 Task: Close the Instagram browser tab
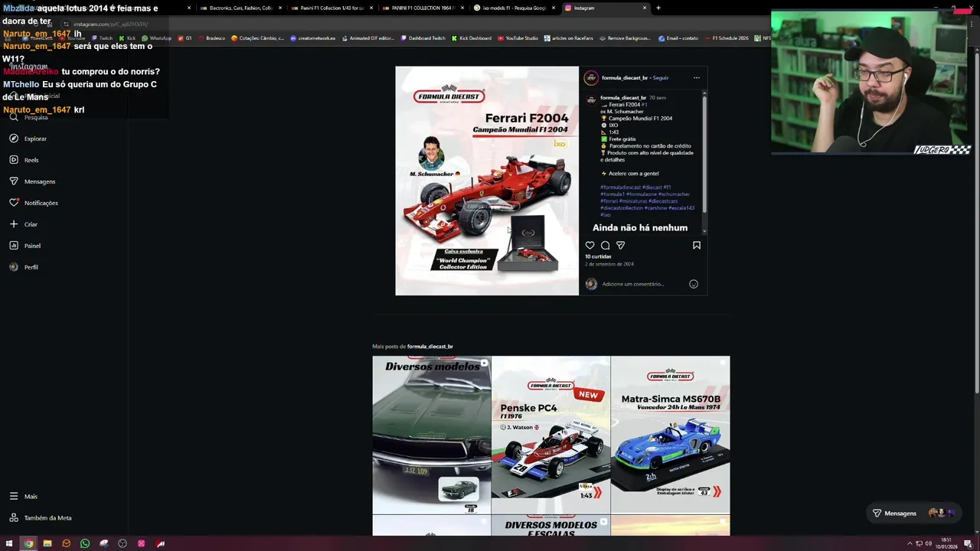click(645, 8)
